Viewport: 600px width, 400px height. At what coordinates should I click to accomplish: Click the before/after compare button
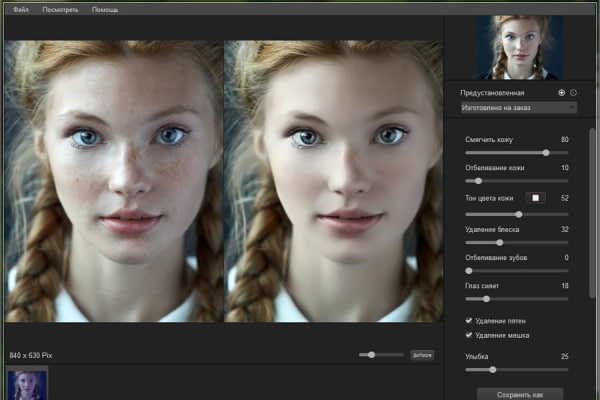tap(422, 355)
